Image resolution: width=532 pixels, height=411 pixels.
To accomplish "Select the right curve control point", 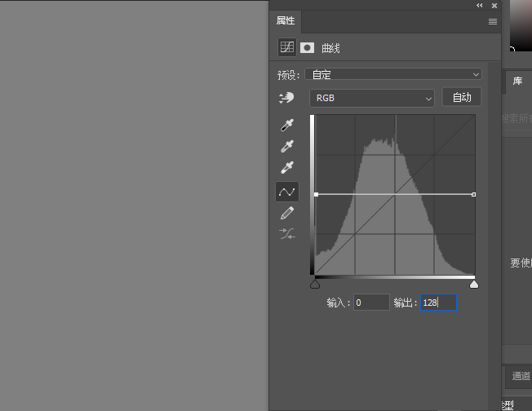I will point(473,194).
